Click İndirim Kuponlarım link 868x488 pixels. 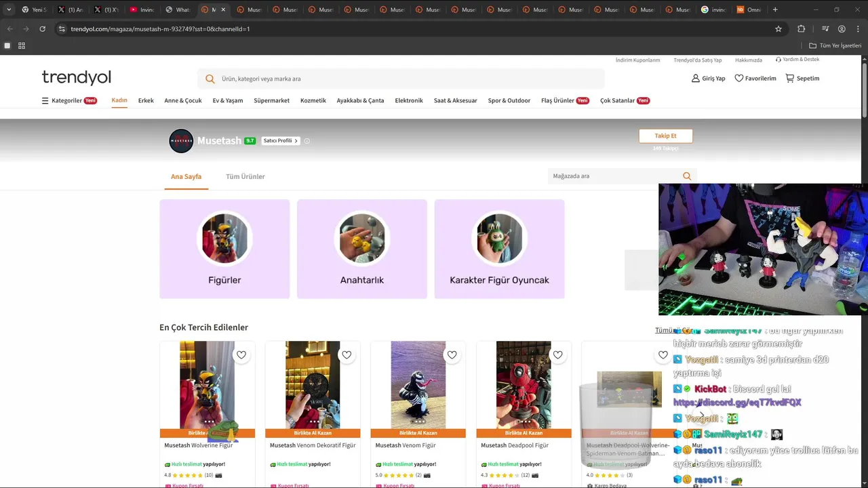tap(637, 60)
